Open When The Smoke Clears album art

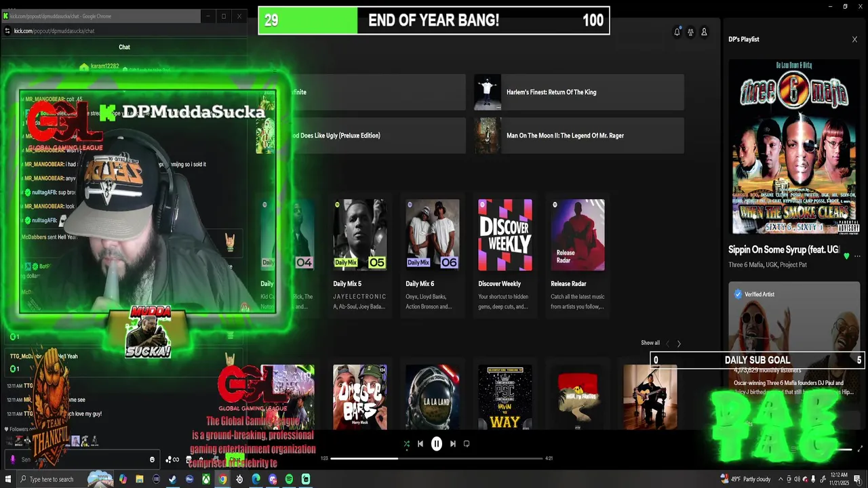794,147
